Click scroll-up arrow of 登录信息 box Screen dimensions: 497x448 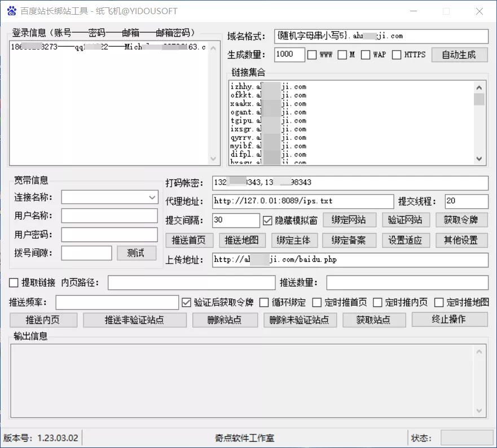coord(213,48)
